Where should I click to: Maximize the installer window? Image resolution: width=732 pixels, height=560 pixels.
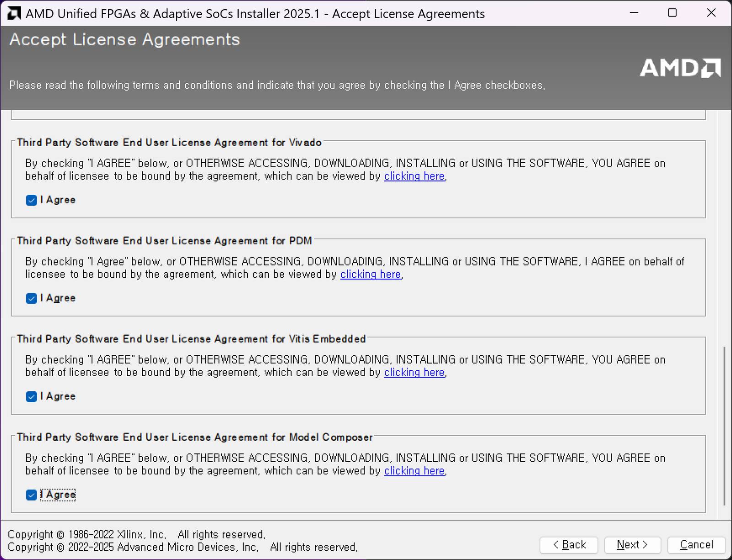672,13
